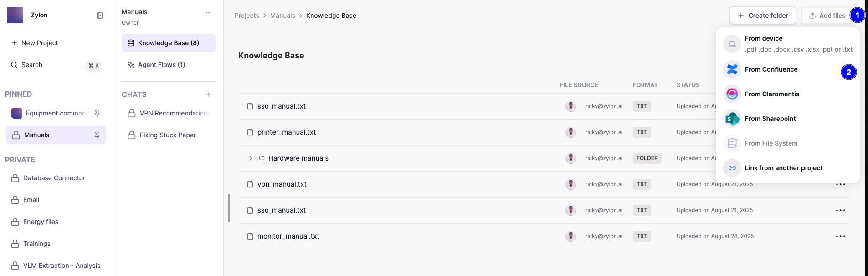This screenshot has height=276, width=868.
Task: Click the Add files button
Action: [x=827, y=16]
